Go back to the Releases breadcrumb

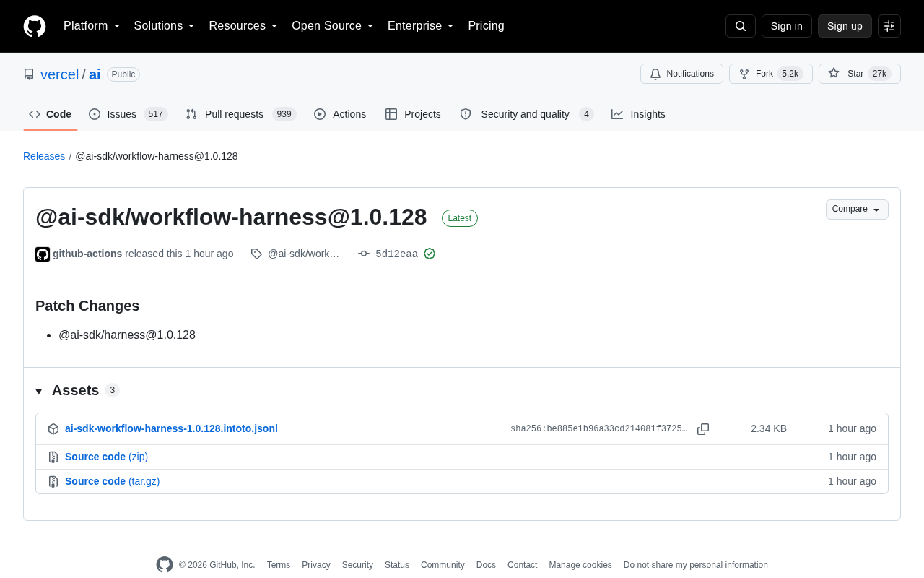pos(44,156)
